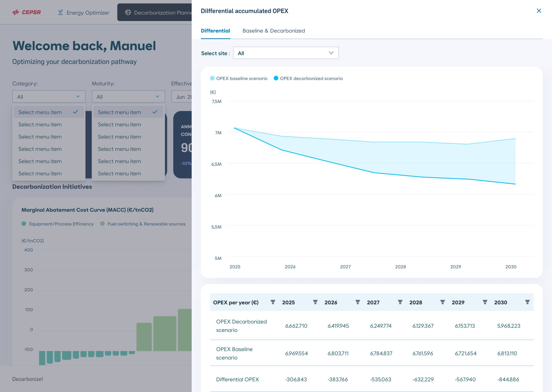Screen dimensions: 552x392
Task: Click the filter icon for 2025 column
Action: click(315, 302)
